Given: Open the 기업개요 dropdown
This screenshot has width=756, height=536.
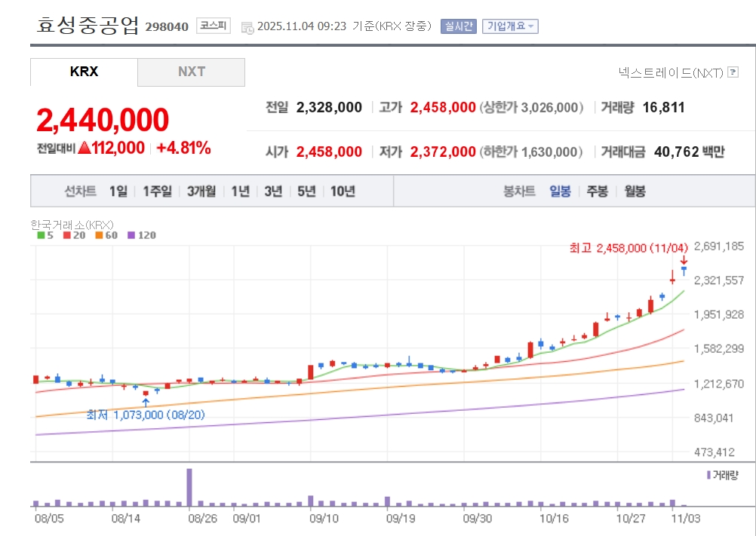Looking at the screenshot, I should 510,26.
